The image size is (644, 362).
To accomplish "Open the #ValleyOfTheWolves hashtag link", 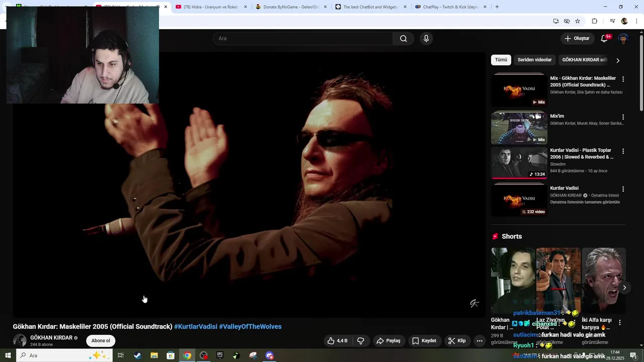I will pyautogui.click(x=250, y=327).
